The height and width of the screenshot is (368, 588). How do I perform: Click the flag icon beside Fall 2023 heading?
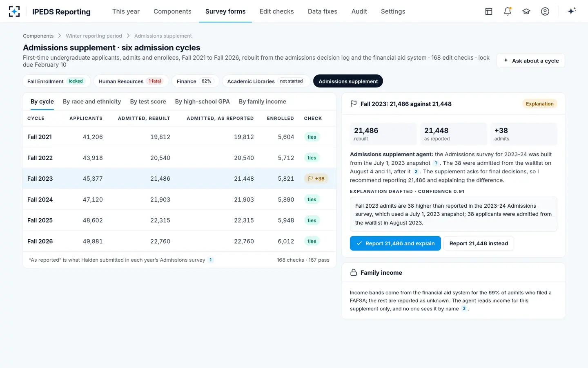click(x=354, y=104)
